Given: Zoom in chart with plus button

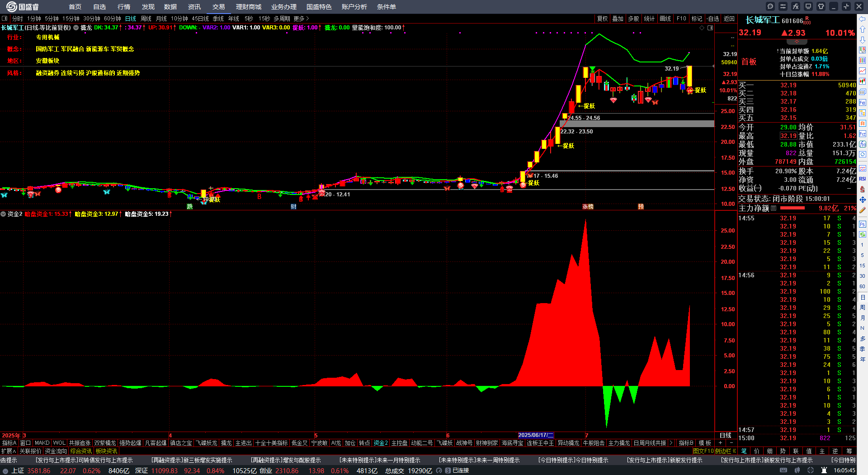Looking at the screenshot, I should (x=721, y=443).
